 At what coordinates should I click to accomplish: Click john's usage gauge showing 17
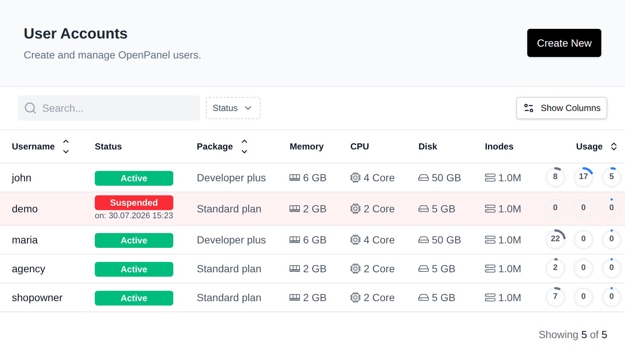[x=584, y=177]
